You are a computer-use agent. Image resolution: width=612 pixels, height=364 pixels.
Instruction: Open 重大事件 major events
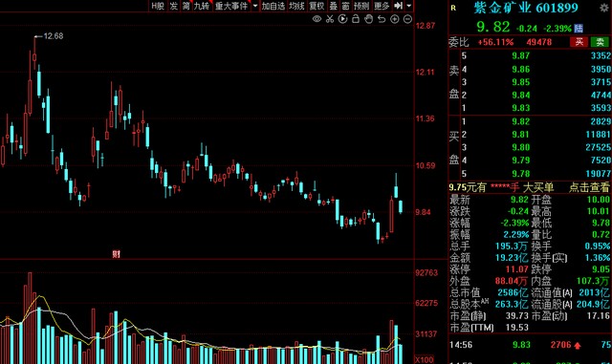pyautogui.click(x=231, y=6)
